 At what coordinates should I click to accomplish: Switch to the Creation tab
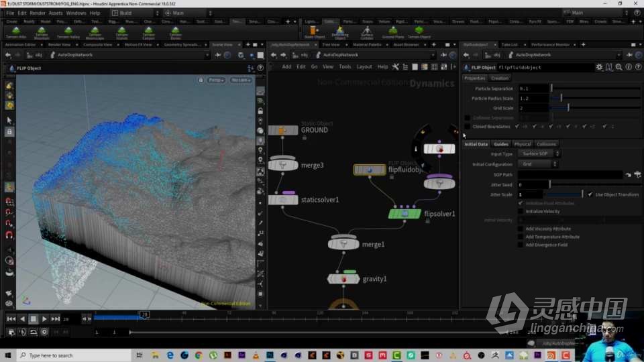(x=500, y=78)
